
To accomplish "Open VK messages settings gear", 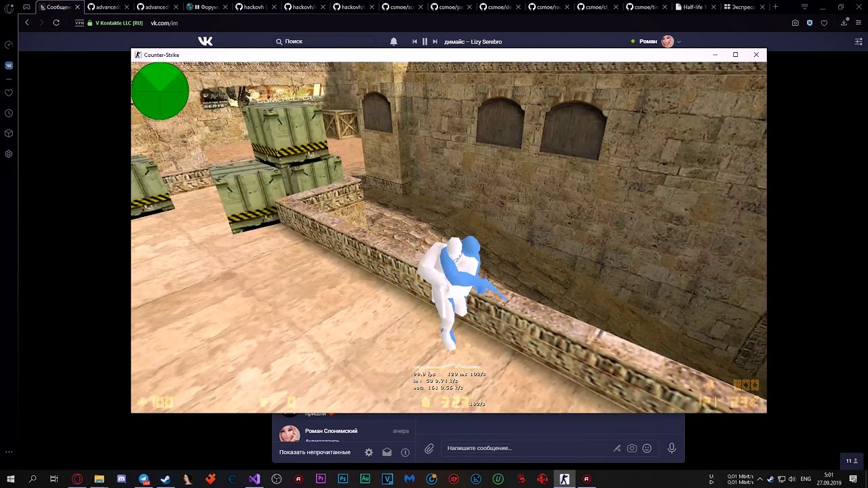I will (369, 452).
